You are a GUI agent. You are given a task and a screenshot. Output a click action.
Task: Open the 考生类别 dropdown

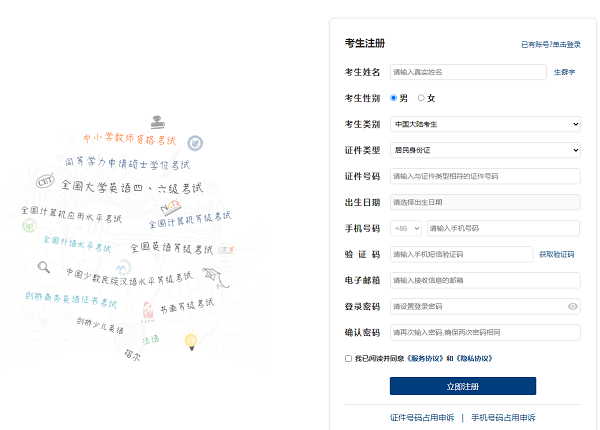(x=485, y=124)
